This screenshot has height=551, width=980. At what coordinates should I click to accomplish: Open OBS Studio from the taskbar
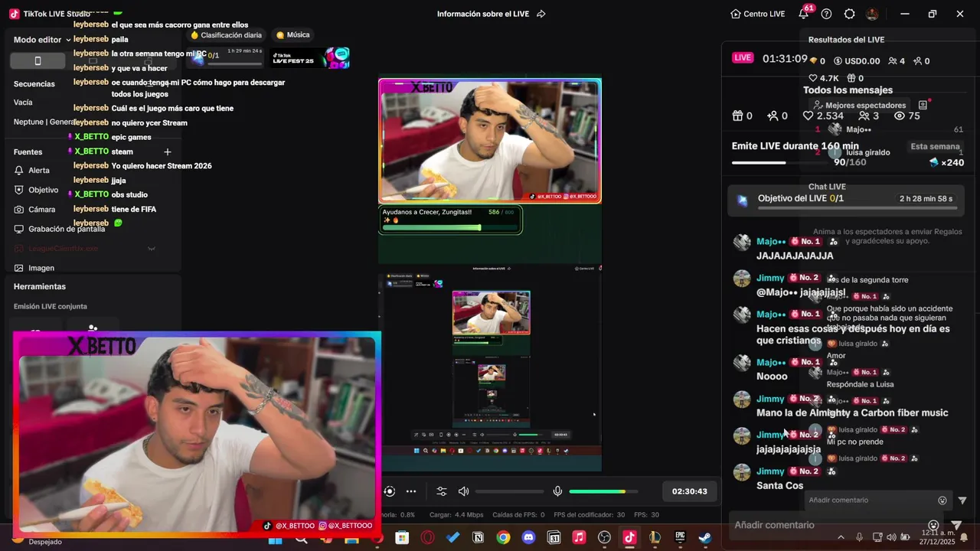coord(604,538)
